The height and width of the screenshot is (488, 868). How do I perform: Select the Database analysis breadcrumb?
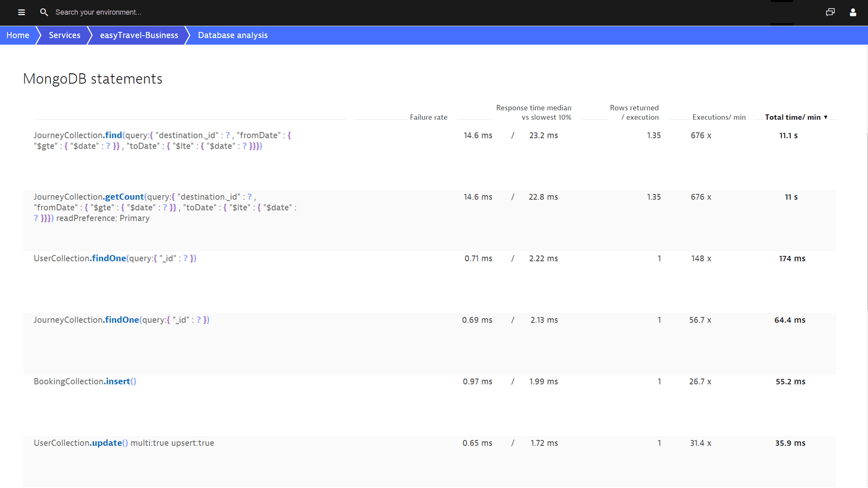(233, 35)
